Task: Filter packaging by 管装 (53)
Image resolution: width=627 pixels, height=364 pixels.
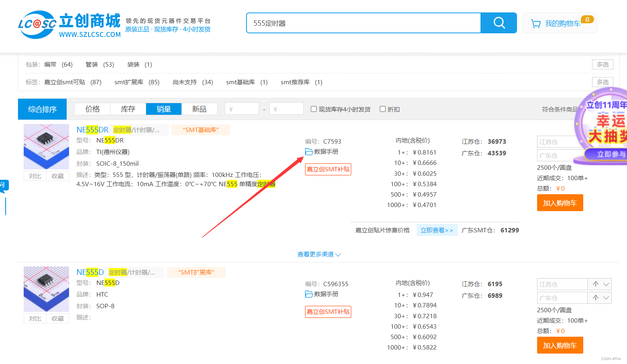Action: 100,65
